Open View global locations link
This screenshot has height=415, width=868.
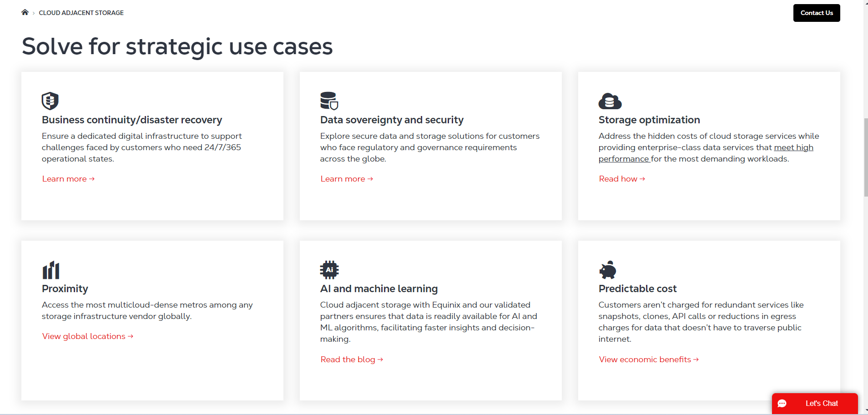(x=87, y=336)
